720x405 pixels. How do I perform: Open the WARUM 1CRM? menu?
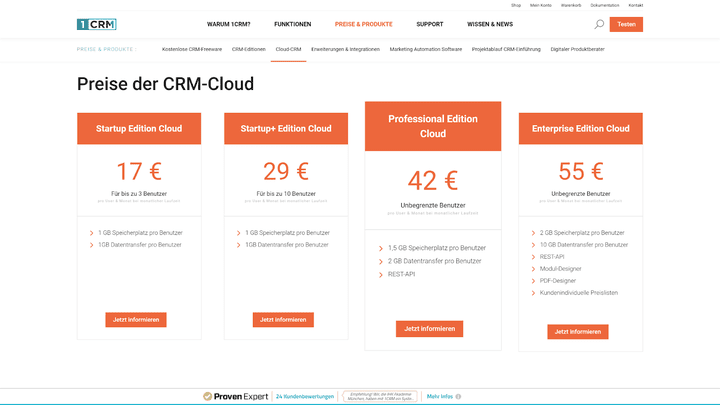[229, 24]
